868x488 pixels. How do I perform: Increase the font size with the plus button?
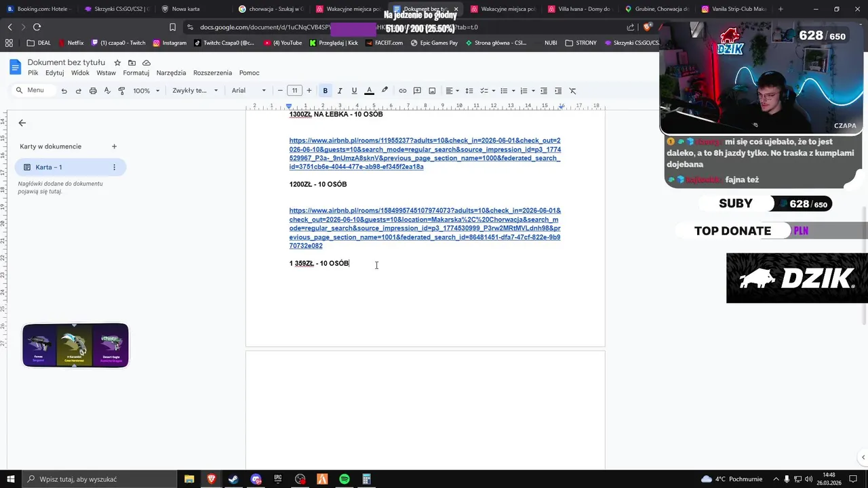click(309, 91)
